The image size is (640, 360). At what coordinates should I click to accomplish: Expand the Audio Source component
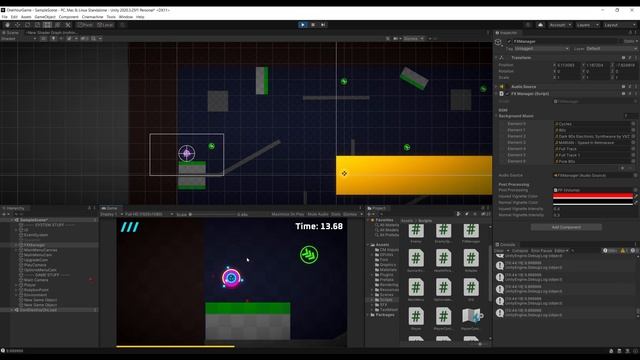pyautogui.click(x=497, y=87)
